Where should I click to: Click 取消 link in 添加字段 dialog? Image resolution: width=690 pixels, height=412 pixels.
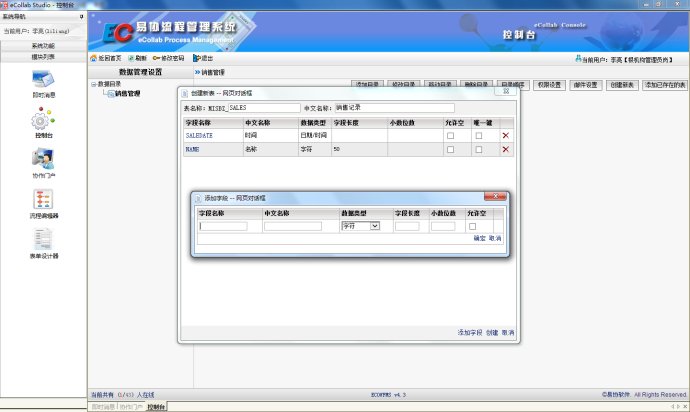pos(495,238)
